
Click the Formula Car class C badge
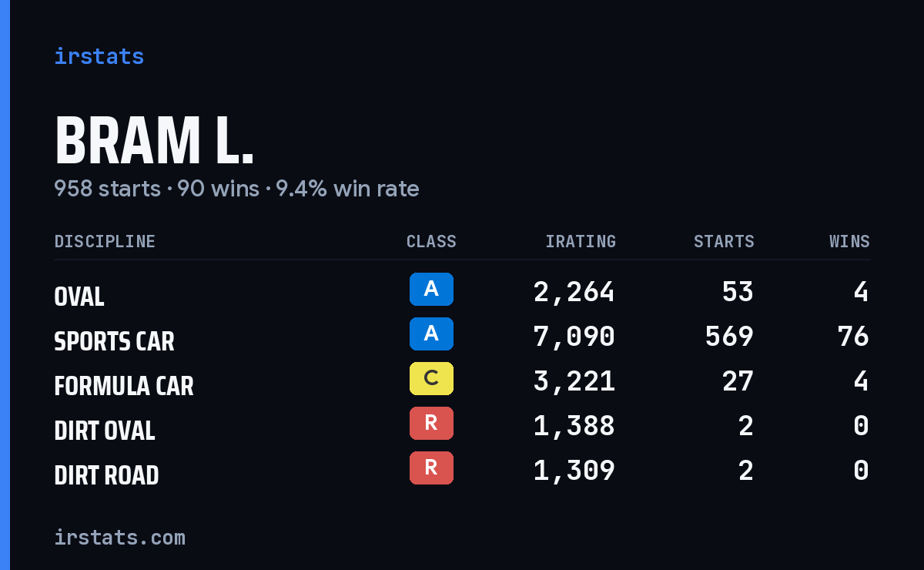click(431, 378)
